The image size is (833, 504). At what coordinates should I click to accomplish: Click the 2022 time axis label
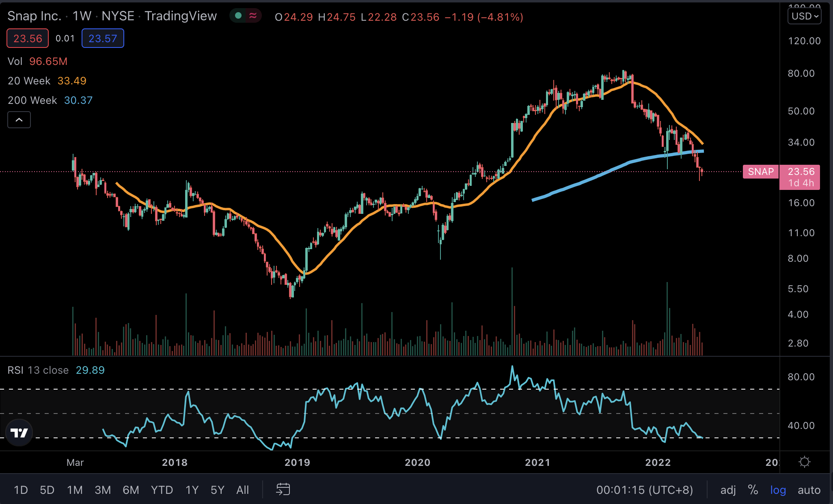click(658, 462)
